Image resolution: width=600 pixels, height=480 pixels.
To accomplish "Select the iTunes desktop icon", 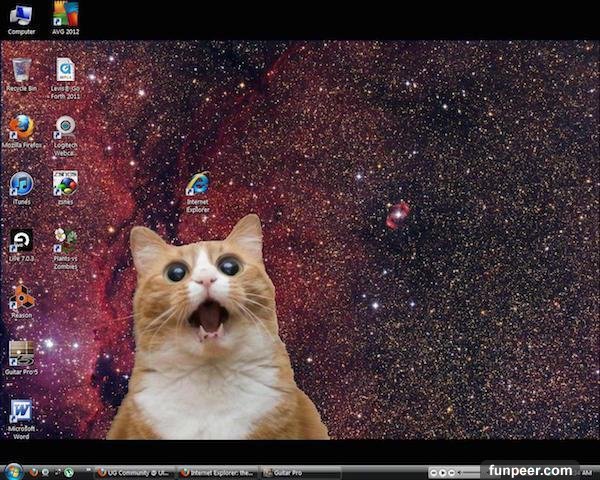I will tap(21, 185).
